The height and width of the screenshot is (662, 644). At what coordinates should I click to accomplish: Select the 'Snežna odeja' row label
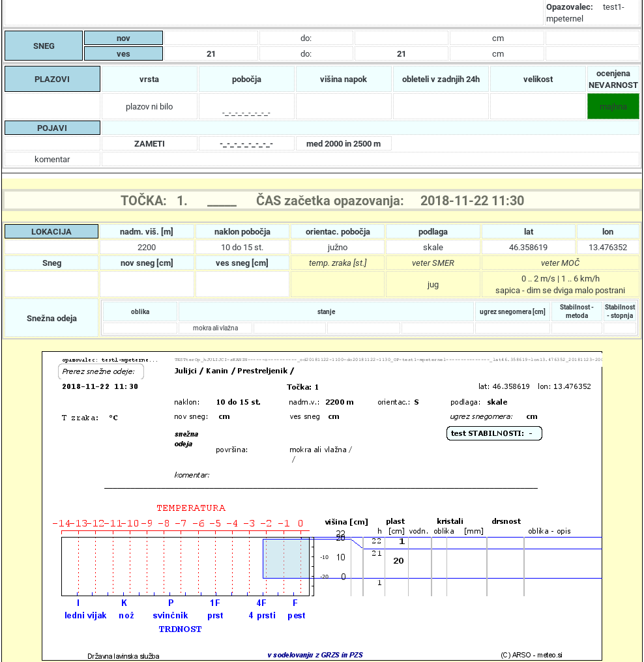(x=51, y=318)
